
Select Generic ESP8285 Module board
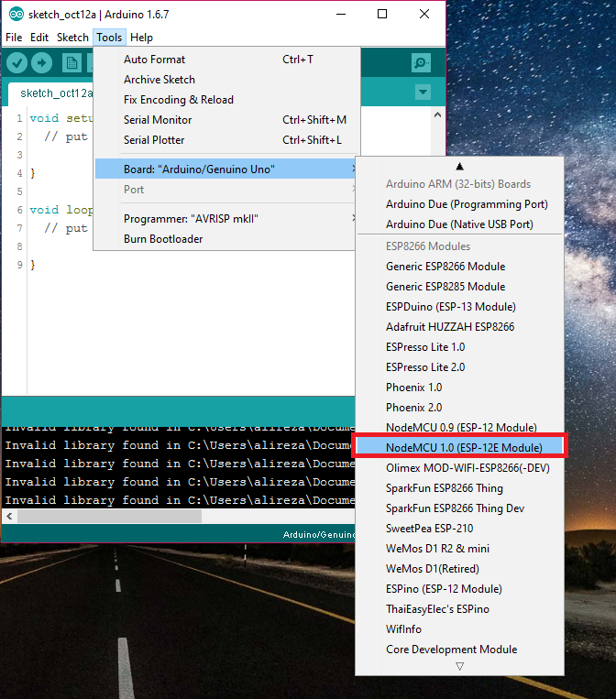(459, 286)
